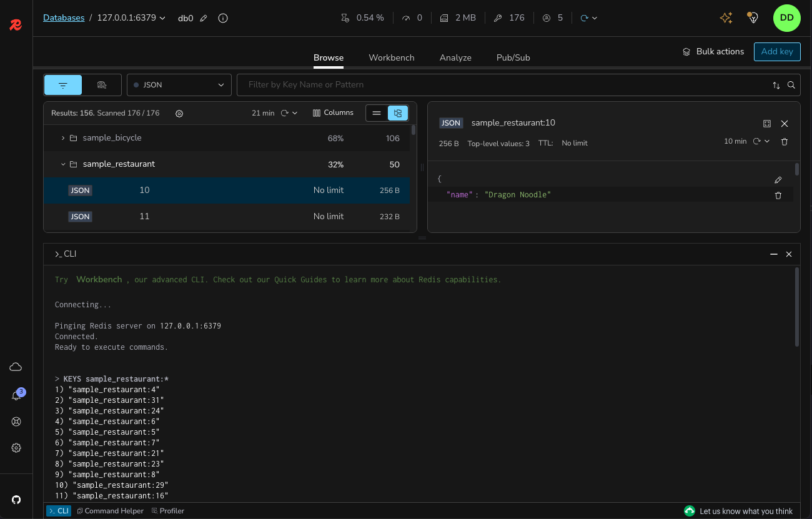Edit the JSON value with pencil icon
This screenshot has width=812, height=519.
pyautogui.click(x=778, y=180)
